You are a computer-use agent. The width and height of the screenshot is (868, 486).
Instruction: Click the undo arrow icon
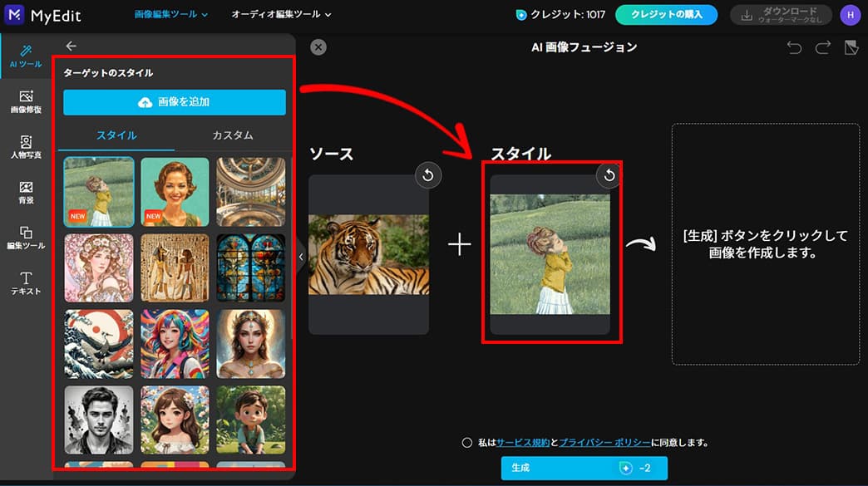(794, 47)
